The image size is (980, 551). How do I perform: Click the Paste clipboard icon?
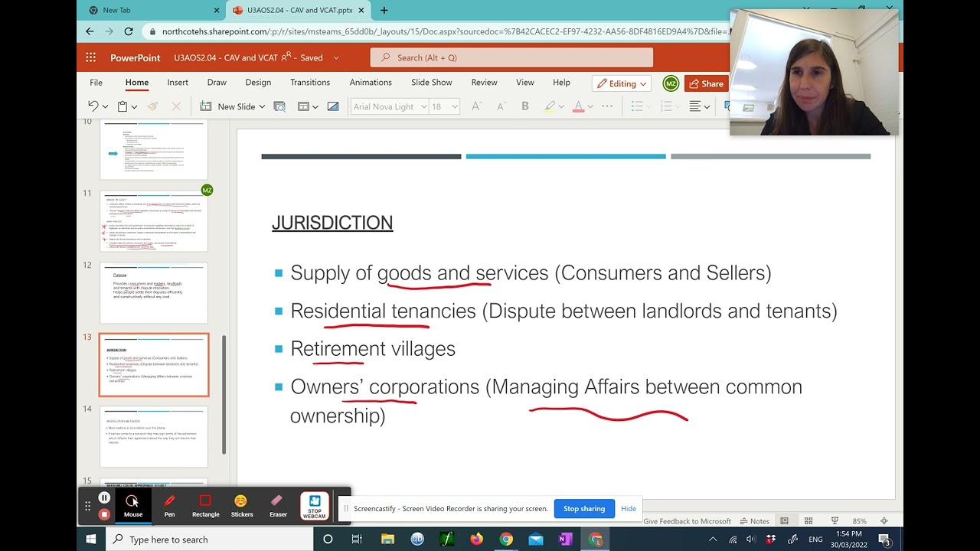click(122, 106)
